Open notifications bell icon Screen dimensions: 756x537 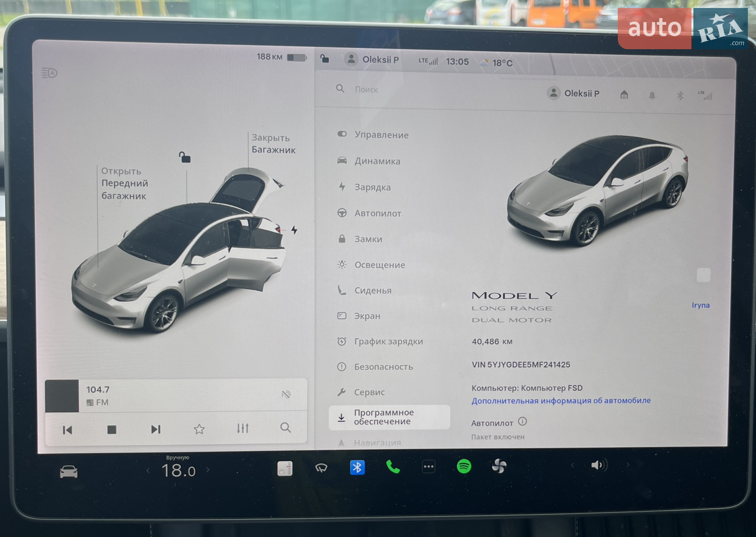coord(652,95)
